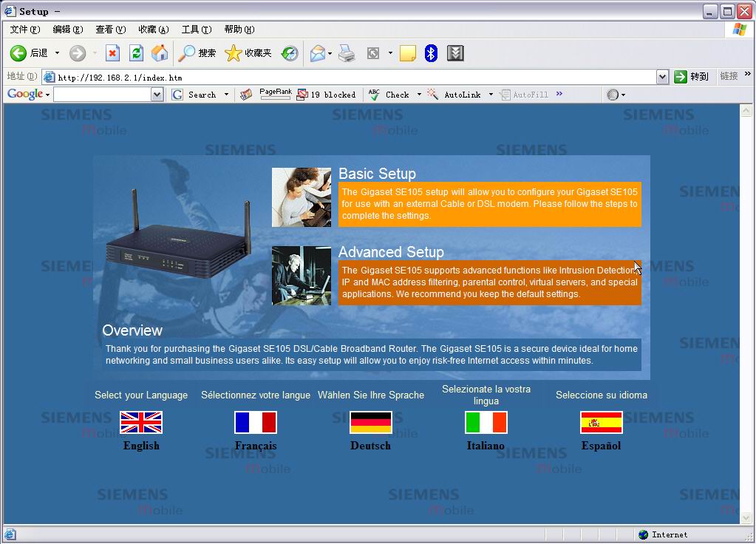Open the Advanced Setup link
Image resolution: width=756 pixels, height=544 pixels.
point(391,252)
